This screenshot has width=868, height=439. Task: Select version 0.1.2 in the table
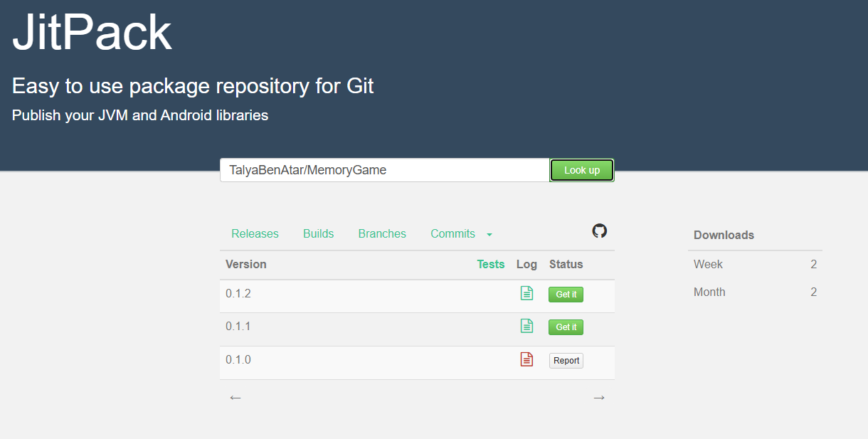[238, 292]
